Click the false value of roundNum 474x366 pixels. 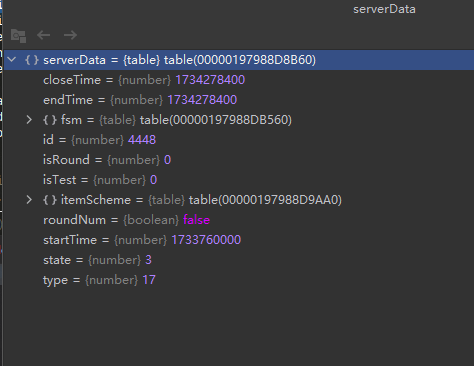[x=197, y=220]
